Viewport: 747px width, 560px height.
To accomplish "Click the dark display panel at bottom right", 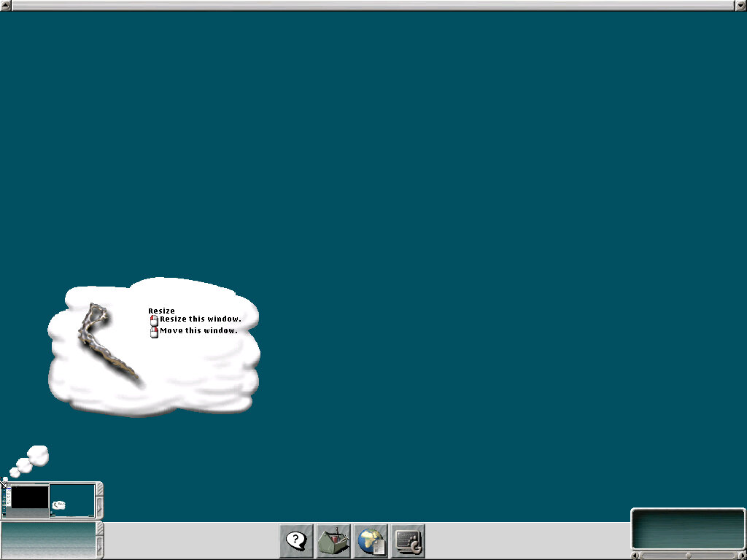I will (687, 529).
